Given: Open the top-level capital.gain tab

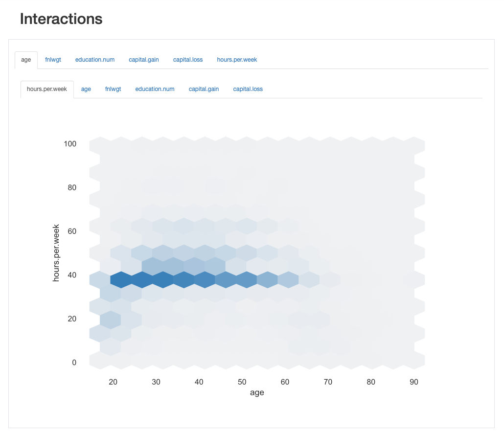Looking at the screenshot, I should click(144, 60).
